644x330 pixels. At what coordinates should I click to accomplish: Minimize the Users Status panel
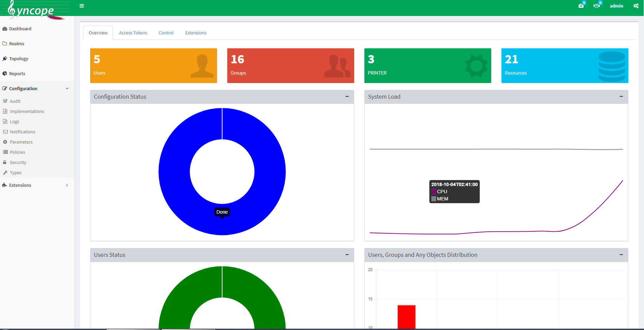[x=347, y=255]
